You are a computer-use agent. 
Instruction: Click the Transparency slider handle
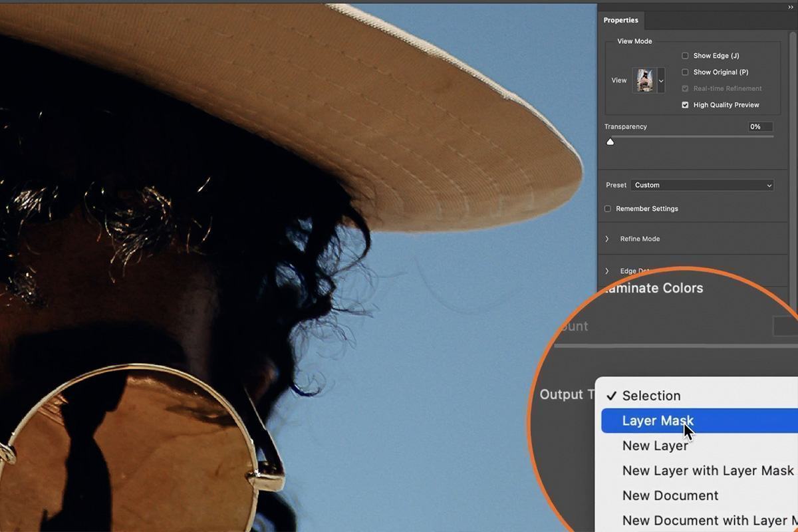(610, 141)
